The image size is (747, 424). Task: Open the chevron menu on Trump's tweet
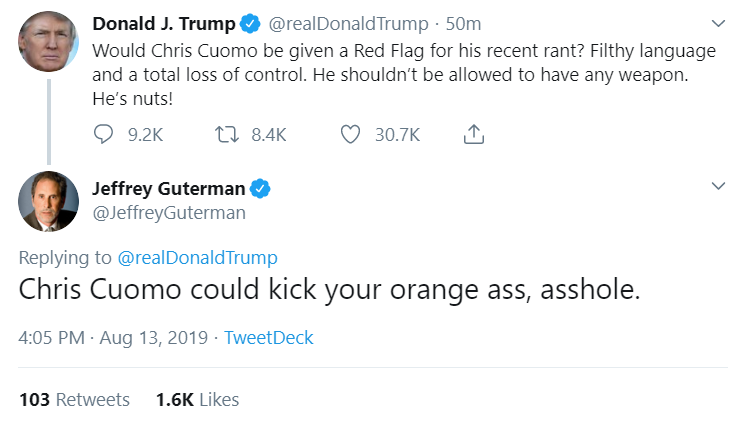(x=718, y=23)
